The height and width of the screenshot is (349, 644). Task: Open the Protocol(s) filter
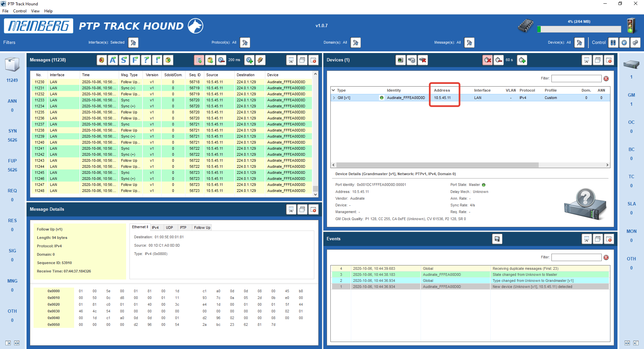(x=245, y=43)
